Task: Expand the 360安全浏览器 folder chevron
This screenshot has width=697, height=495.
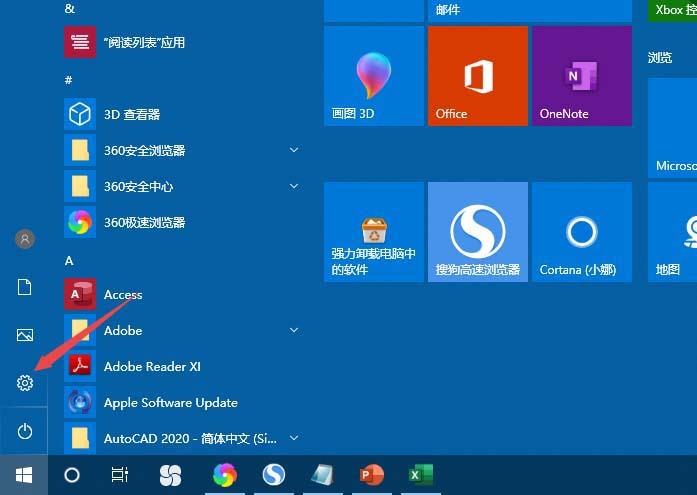Action: pyautogui.click(x=294, y=150)
